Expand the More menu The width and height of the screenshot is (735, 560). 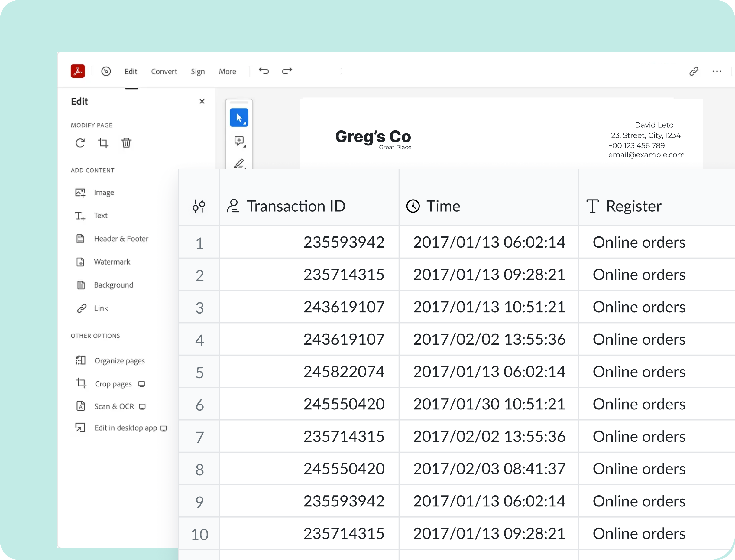click(x=227, y=71)
